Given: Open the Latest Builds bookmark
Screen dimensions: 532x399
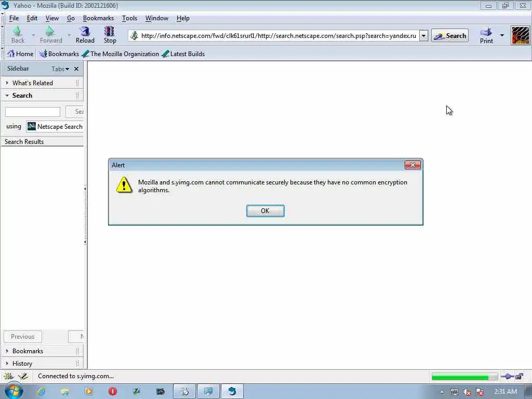Looking at the screenshot, I should pyautogui.click(x=183, y=54).
